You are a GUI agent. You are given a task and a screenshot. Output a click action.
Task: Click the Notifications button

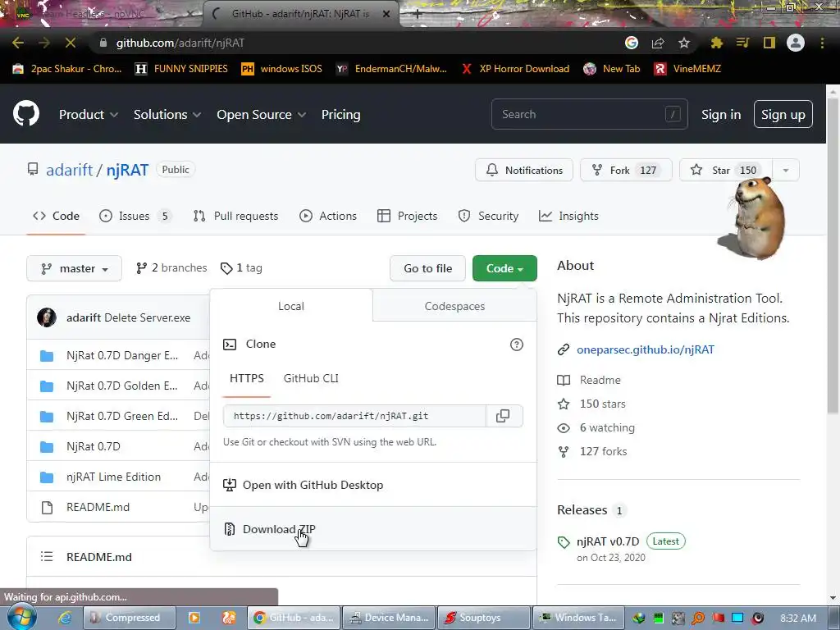[524, 171]
